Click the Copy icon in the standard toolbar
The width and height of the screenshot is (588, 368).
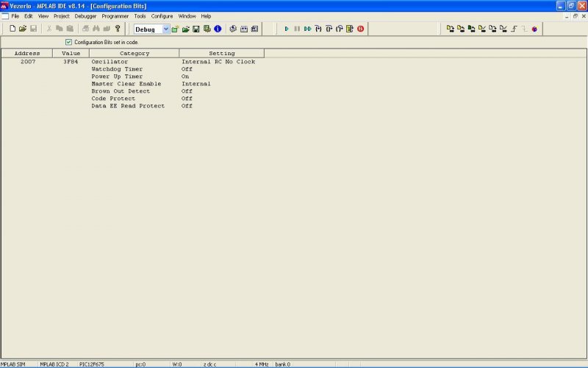[x=60, y=29]
